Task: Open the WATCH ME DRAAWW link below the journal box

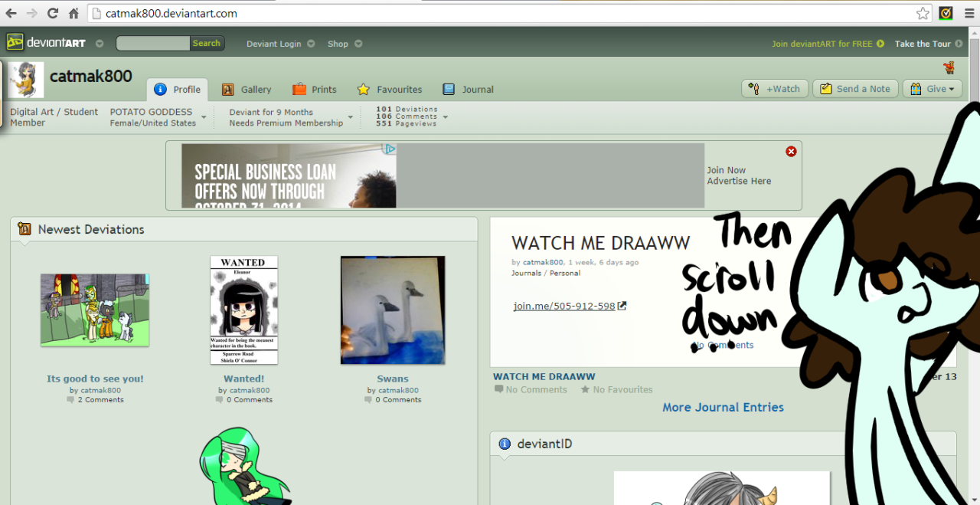Action: pyautogui.click(x=544, y=376)
